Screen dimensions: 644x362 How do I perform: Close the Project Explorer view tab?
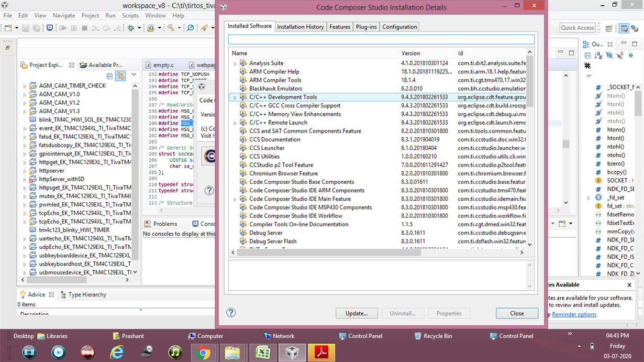click(72, 65)
